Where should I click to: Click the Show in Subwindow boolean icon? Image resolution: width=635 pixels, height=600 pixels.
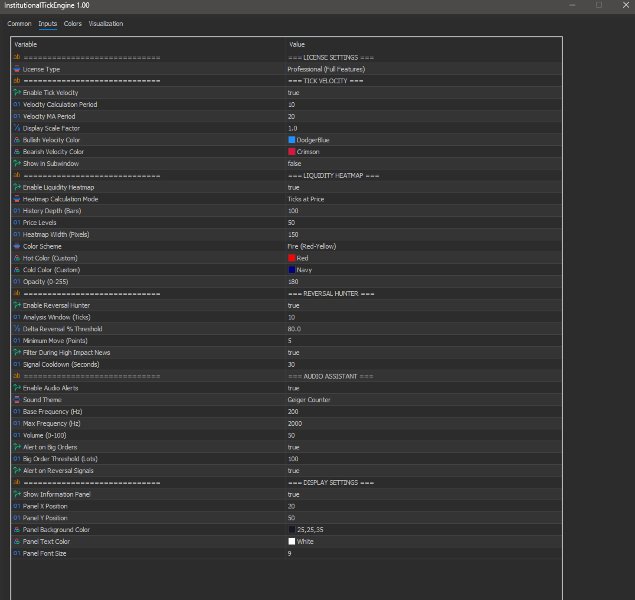pyautogui.click(x=17, y=164)
